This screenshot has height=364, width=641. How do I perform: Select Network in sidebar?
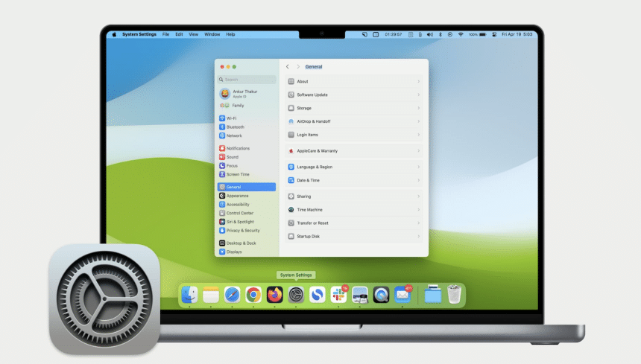point(247,135)
